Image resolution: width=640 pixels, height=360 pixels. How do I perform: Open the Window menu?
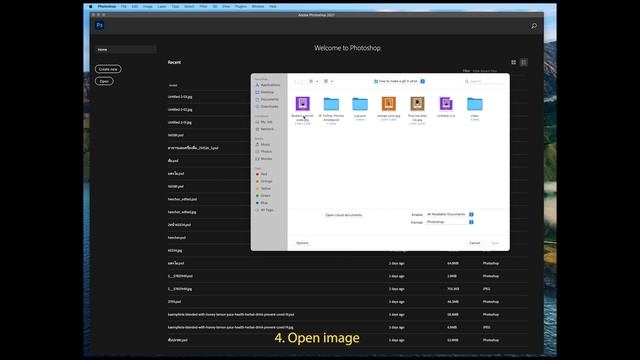[258, 7]
